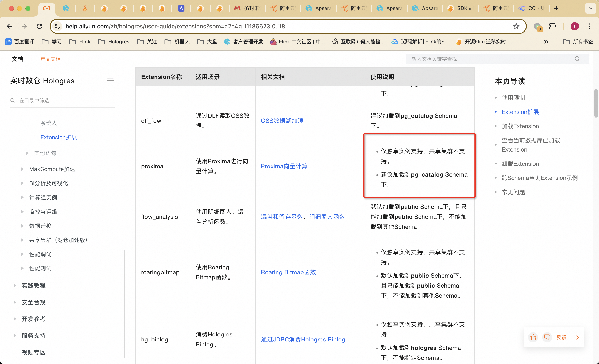Open Flink bookmarks folder
The image size is (599, 364).
point(80,42)
